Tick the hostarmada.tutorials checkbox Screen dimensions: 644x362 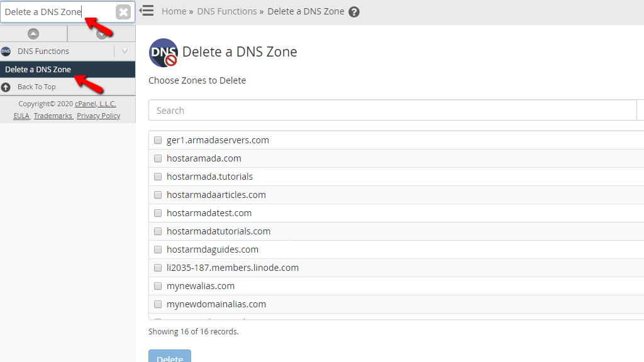[x=158, y=177]
